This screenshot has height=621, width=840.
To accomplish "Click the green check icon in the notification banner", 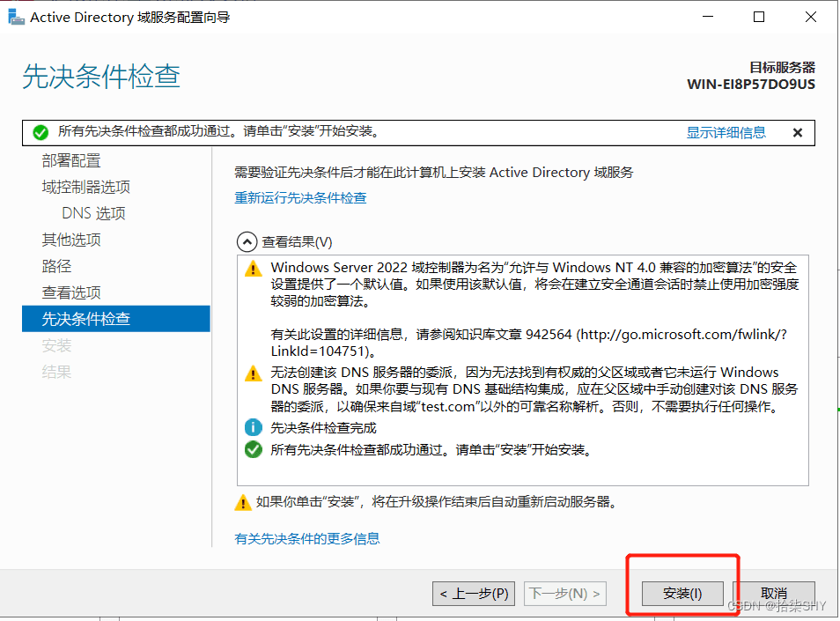I will pyautogui.click(x=41, y=132).
